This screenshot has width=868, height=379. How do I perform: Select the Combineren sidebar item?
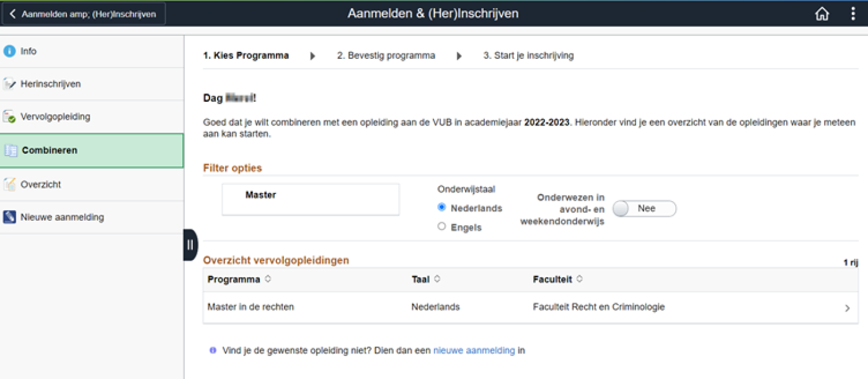(x=92, y=151)
